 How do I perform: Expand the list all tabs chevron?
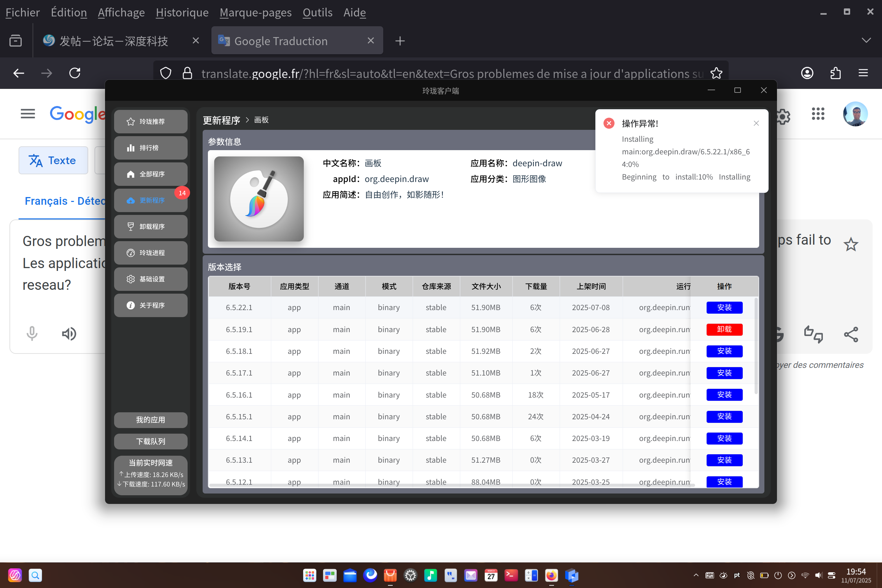[866, 41]
